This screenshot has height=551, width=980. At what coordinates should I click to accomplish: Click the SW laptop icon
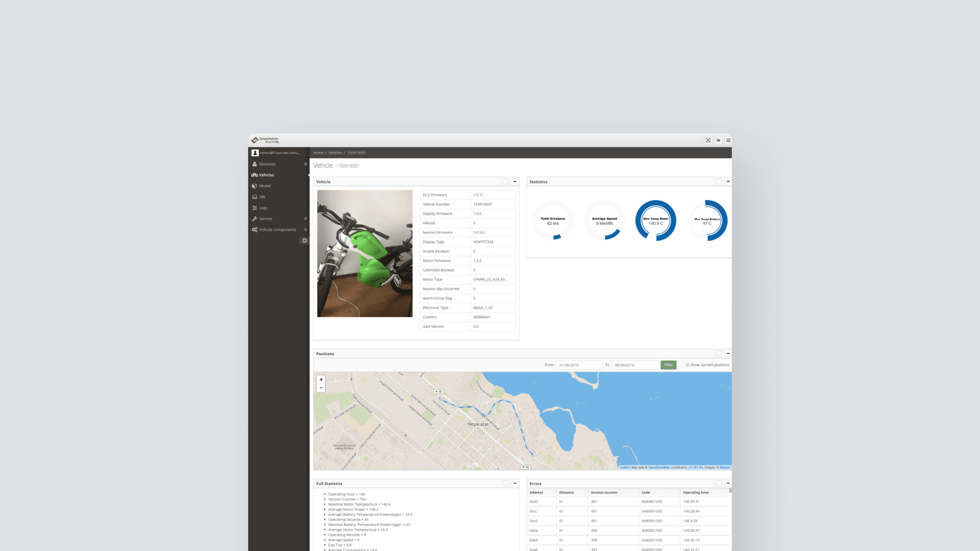[255, 197]
